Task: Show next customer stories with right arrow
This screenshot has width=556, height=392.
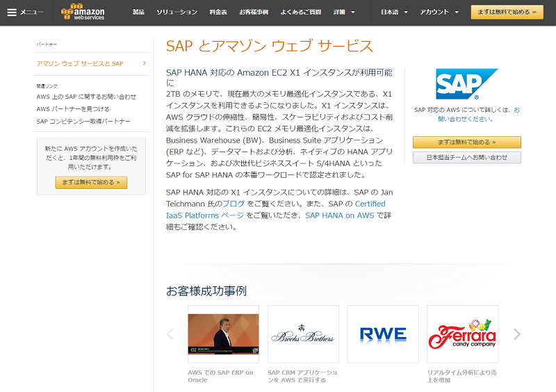Action: (x=517, y=334)
